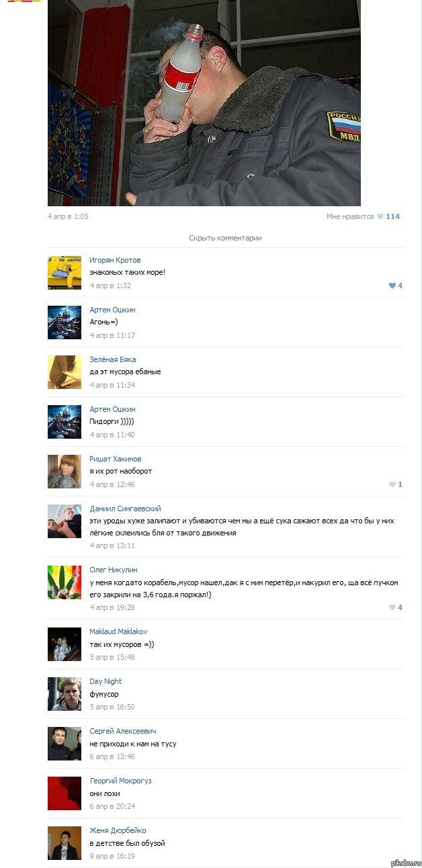
Task: Open Женя Дюрбейко's profile name link
Action: pos(118,830)
